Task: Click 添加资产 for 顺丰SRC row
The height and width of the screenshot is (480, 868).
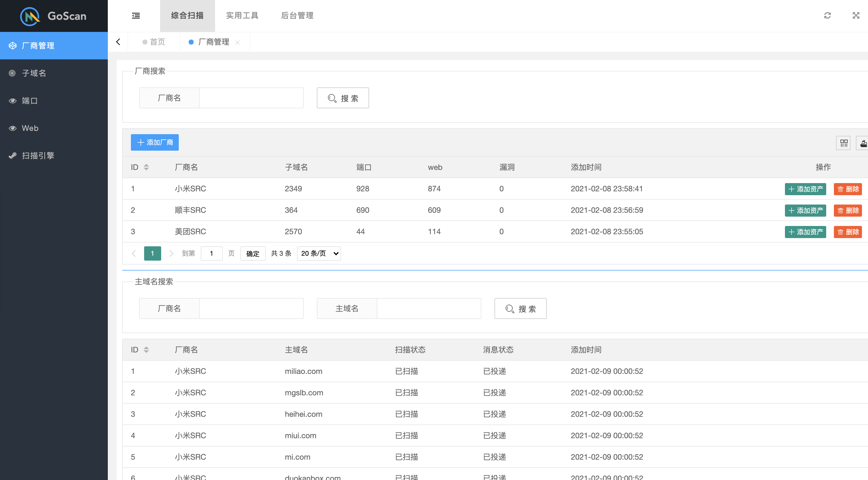Action: point(805,211)
